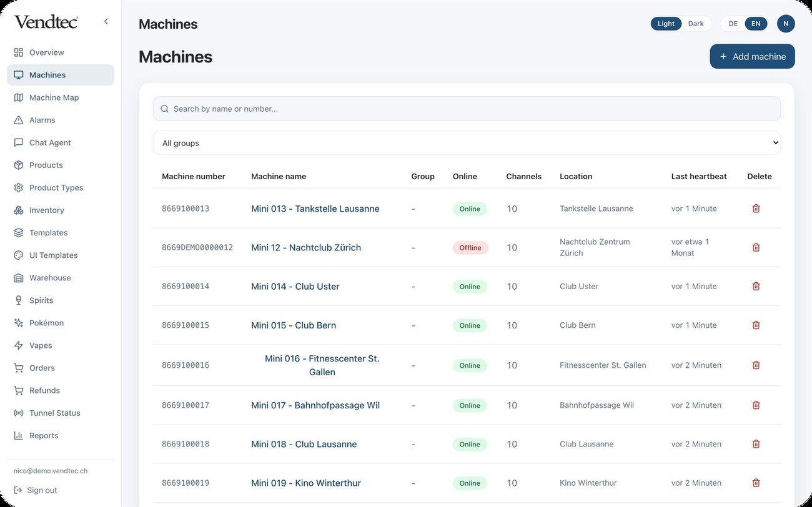Open the Inventory section

[x=61, y=210]
